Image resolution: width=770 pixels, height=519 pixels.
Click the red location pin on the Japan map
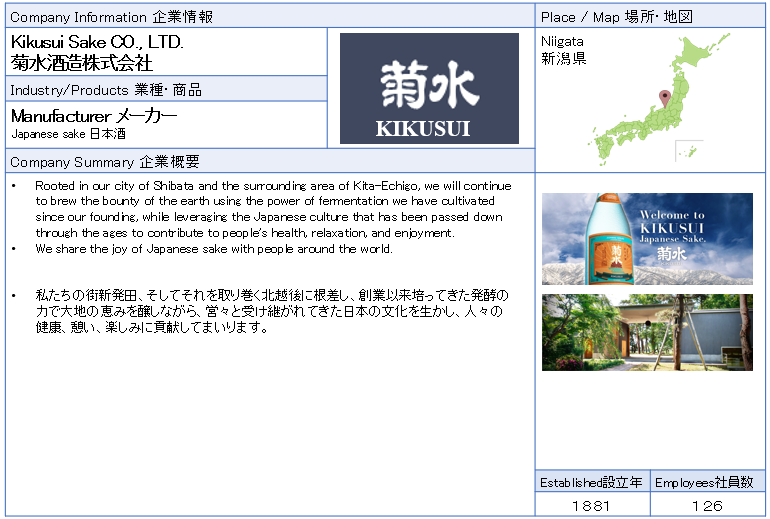[x=662, y=97]
